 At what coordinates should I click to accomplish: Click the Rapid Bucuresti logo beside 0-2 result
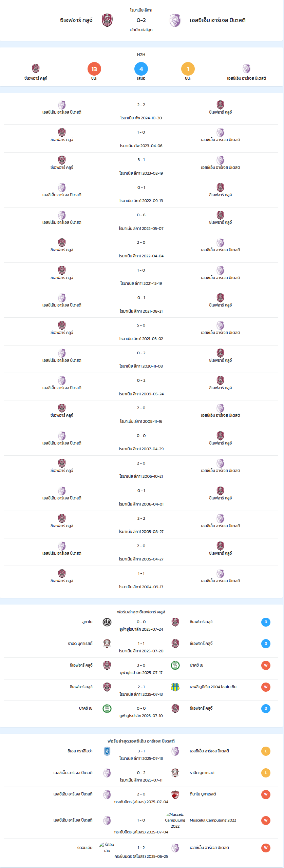click(175, 773)
